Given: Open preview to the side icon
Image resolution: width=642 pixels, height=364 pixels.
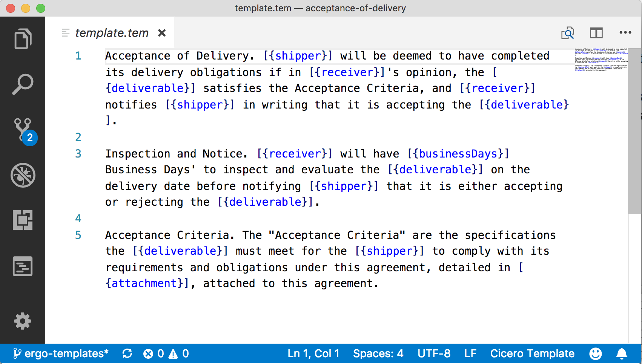Looking at the screenshot, I should [568, 33].
